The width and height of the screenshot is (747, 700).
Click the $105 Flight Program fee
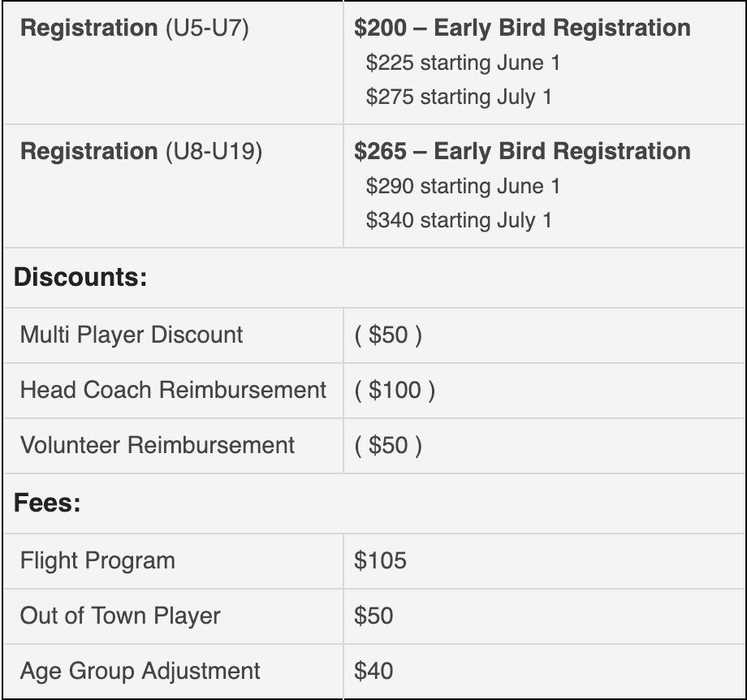coord(380,560)
